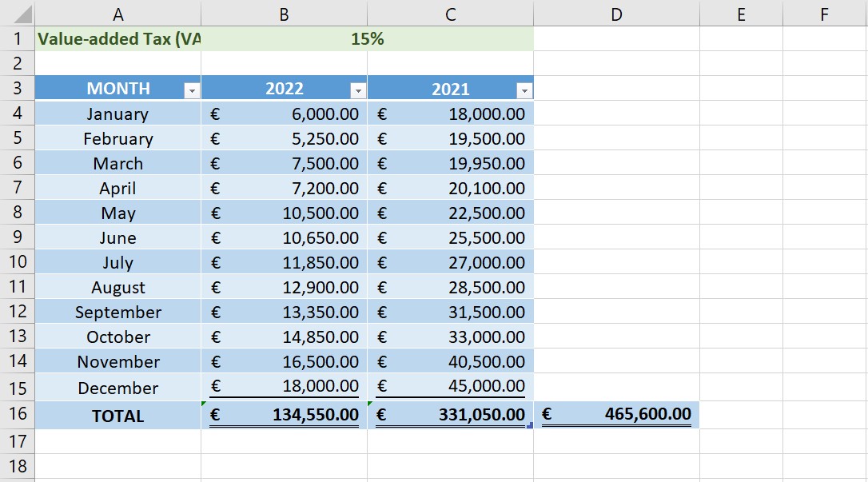The image size is (868, 482).
Task: Select column E header
Action: tap(741, 14)
